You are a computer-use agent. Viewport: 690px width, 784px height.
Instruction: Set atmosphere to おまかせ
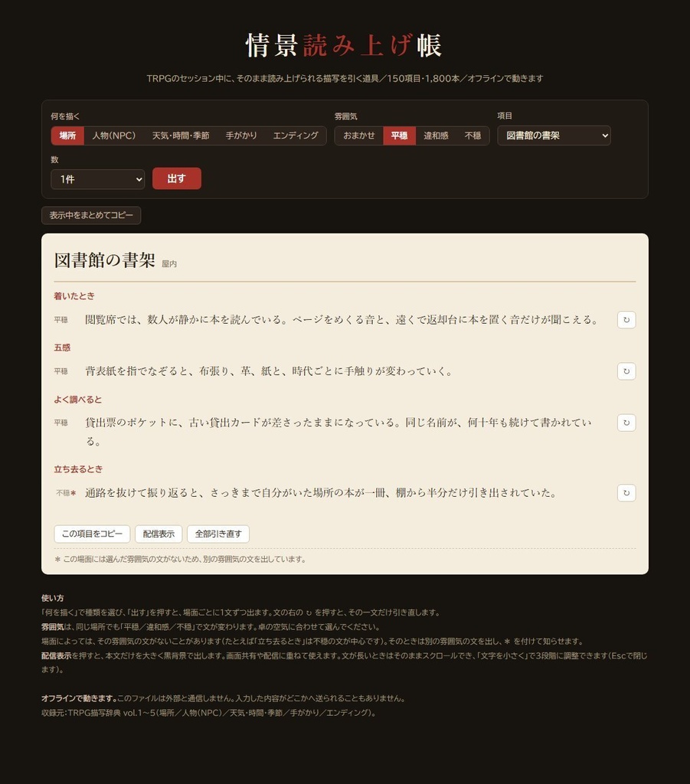pyautogui.click(x=359, y=136)
